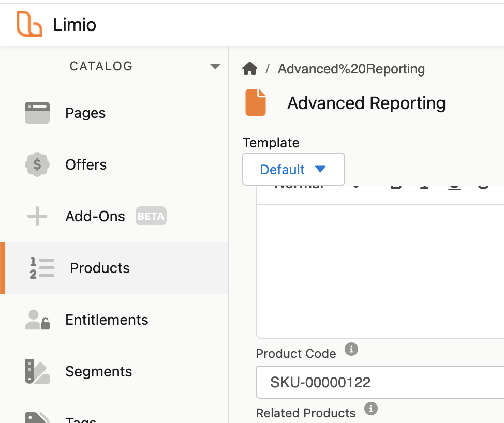Open the Default template dropdown

[x=293, y=169]
